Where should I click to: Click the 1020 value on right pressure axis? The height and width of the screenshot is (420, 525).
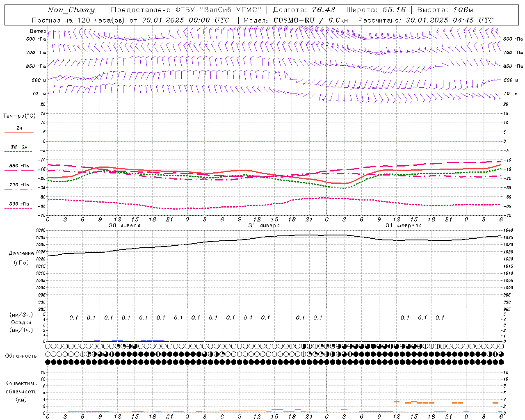coord(508,259)
